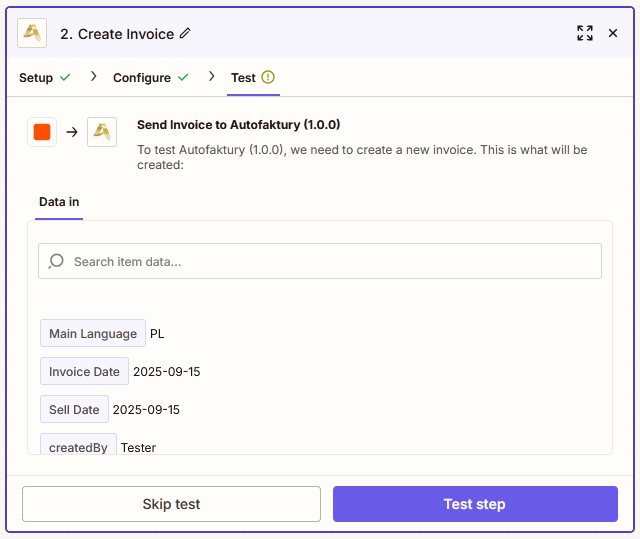Click the Sell Date value 2025-09-15

146,410
